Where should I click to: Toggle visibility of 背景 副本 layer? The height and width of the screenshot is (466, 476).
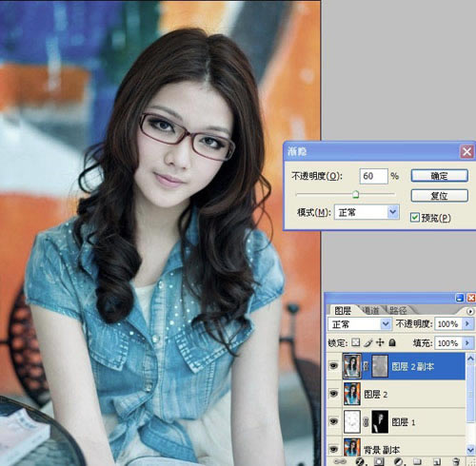(333, 449)
